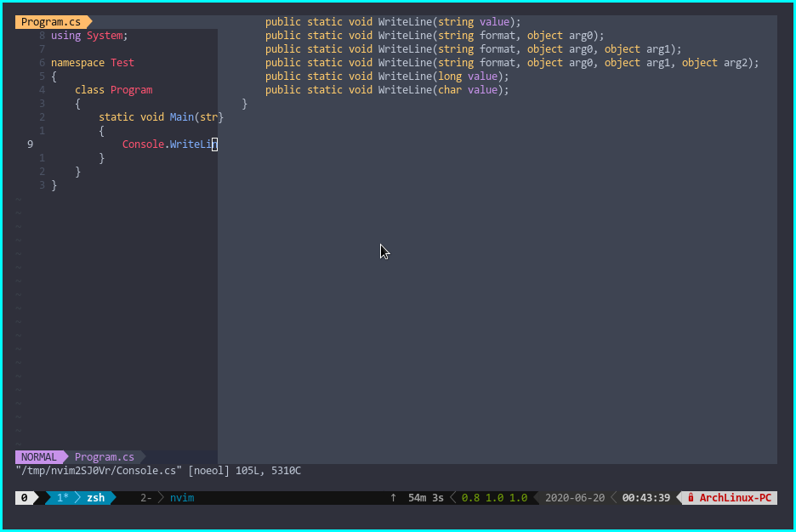
Task: Choose the WriteLine(string value) completion entry
Action: coord(393,21)
